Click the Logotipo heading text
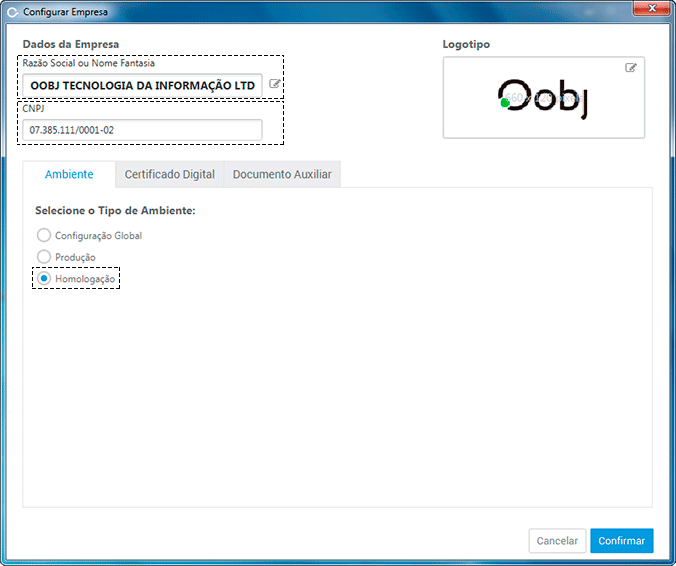 466,44
